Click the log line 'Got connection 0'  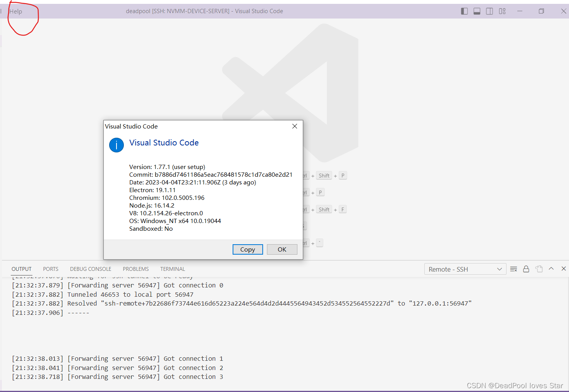(x=117, y=285)
